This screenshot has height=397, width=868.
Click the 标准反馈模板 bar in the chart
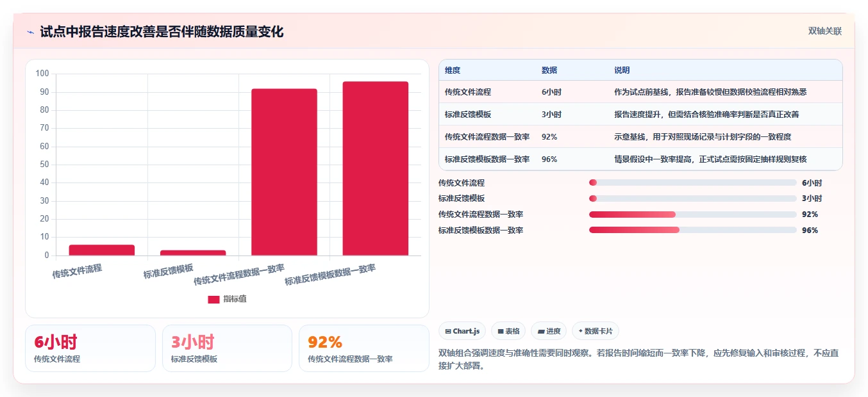193,253
